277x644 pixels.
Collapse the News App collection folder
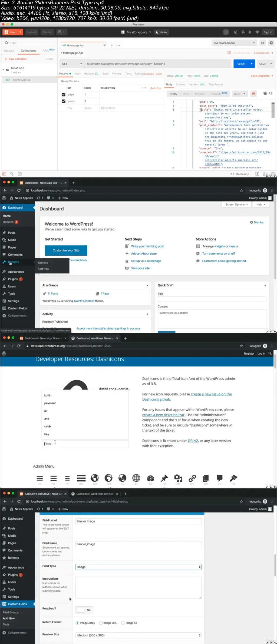pos(3,70)
